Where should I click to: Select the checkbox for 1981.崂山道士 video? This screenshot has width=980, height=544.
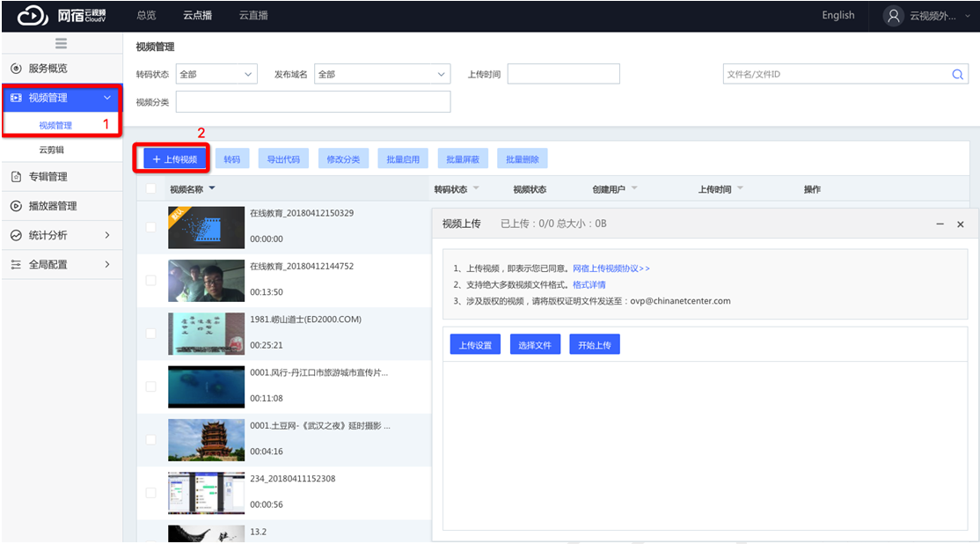click(x=150, y=334)
